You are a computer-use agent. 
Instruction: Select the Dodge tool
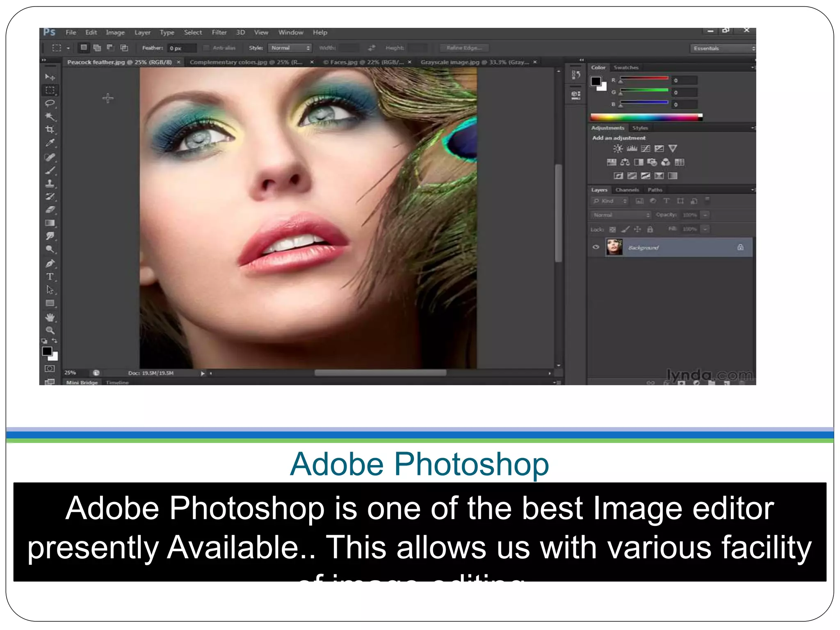(x=50, y=249)
